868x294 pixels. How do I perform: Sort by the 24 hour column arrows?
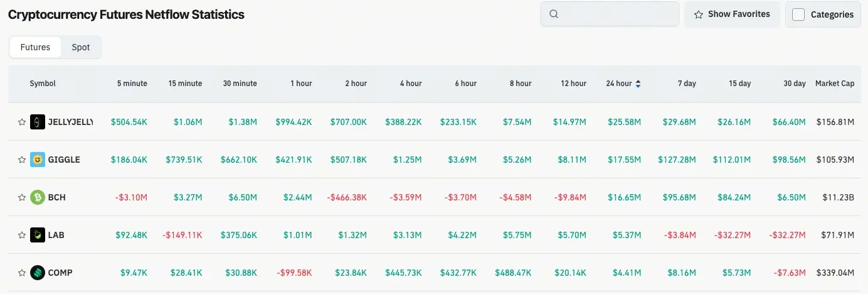pos(638,84)
